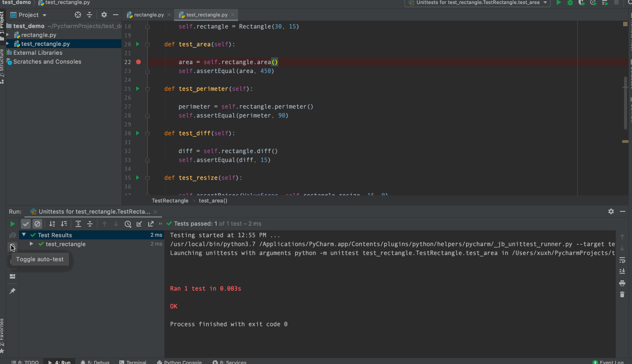
Task: Hide the Run tool window
Action: click(x=623, y=211)
